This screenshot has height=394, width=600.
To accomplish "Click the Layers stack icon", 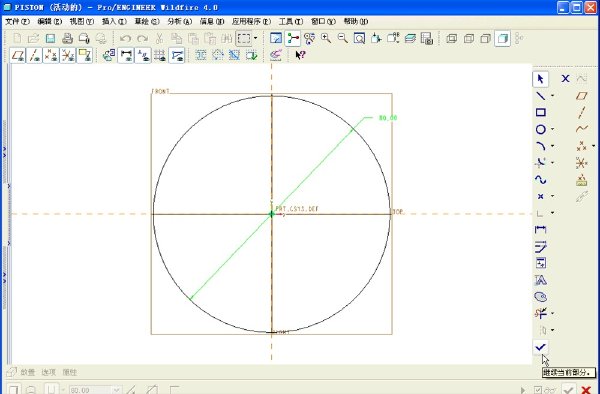I will click(410, 38).
